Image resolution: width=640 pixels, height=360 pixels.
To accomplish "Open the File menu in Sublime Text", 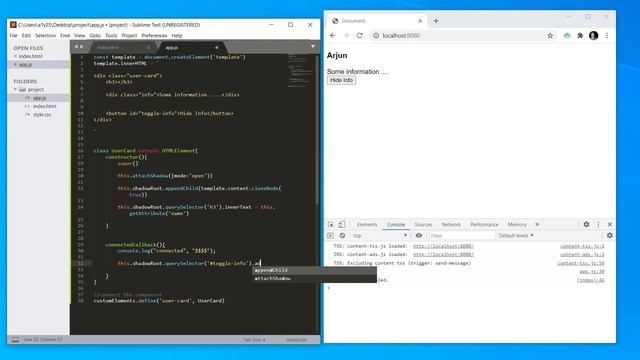I will (13, 36).
